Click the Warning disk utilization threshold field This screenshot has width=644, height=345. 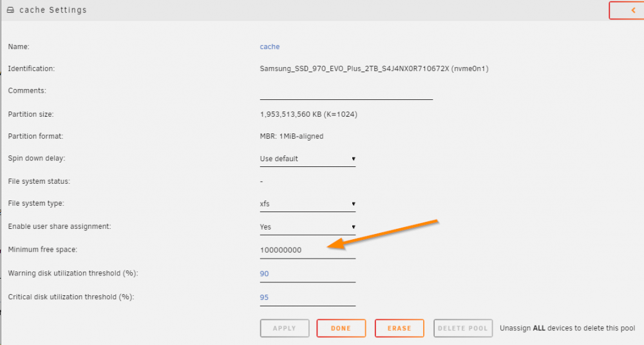coord(308,274)
